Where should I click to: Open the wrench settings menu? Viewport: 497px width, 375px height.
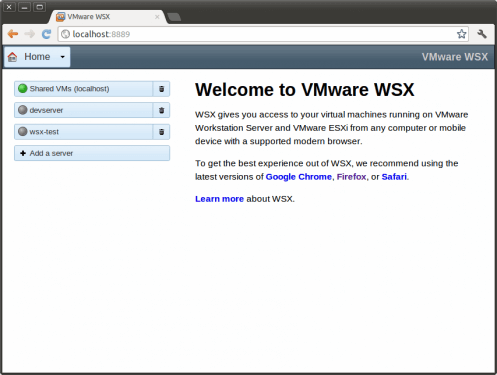tap(482, 34)
